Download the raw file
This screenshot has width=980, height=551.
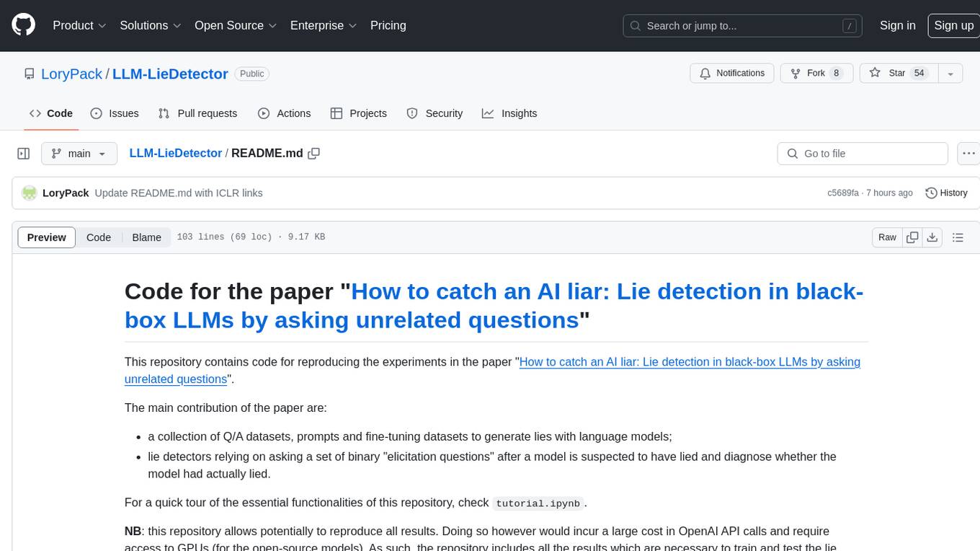pos(932,237)
